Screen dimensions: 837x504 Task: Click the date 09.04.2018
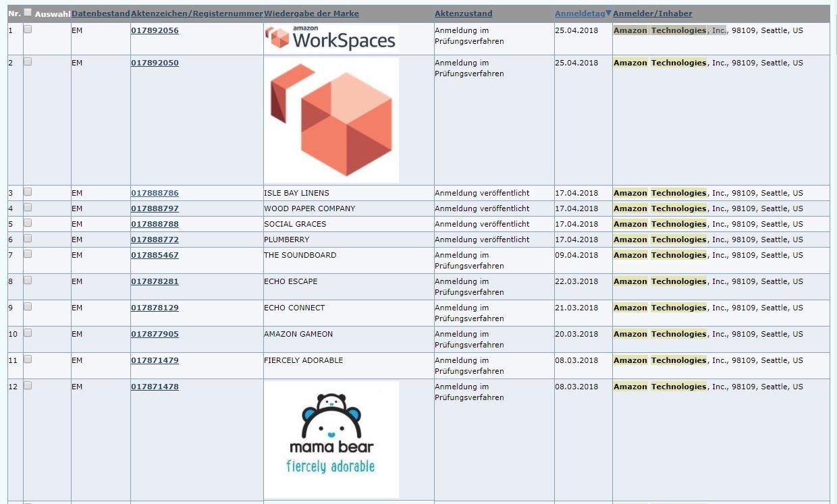coord(576,255)
